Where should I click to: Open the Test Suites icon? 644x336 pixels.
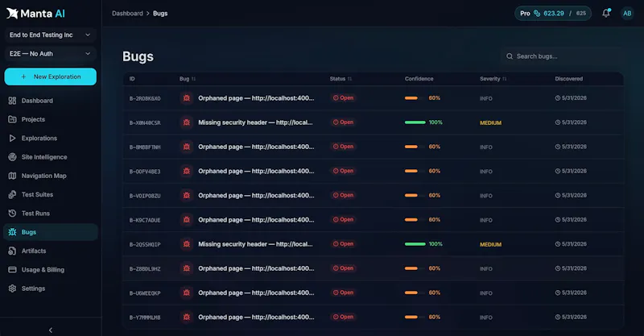click(12, 194)
